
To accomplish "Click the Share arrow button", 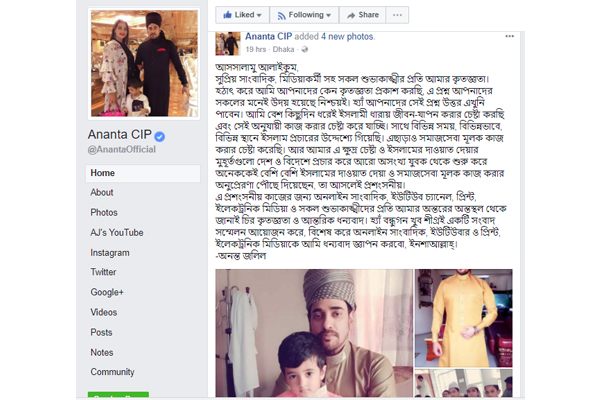I will pos(362,15).
